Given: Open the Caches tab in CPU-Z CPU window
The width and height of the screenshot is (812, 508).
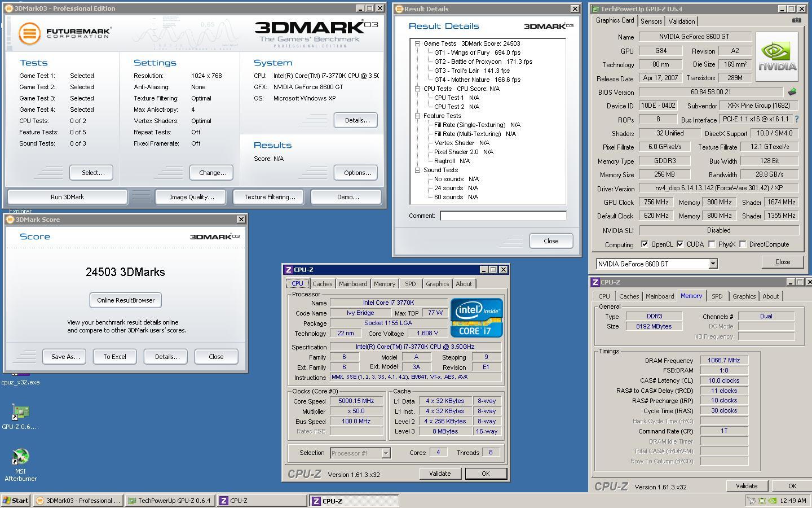Looking at the screenshot, I should pyautogui.click(x=322, y=284).
